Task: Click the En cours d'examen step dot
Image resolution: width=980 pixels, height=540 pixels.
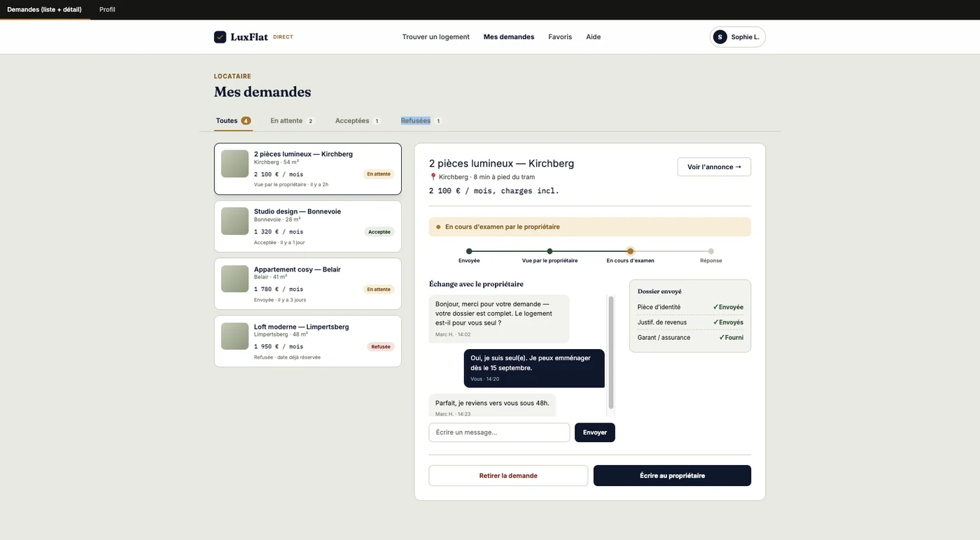Action: pos(630,251)
